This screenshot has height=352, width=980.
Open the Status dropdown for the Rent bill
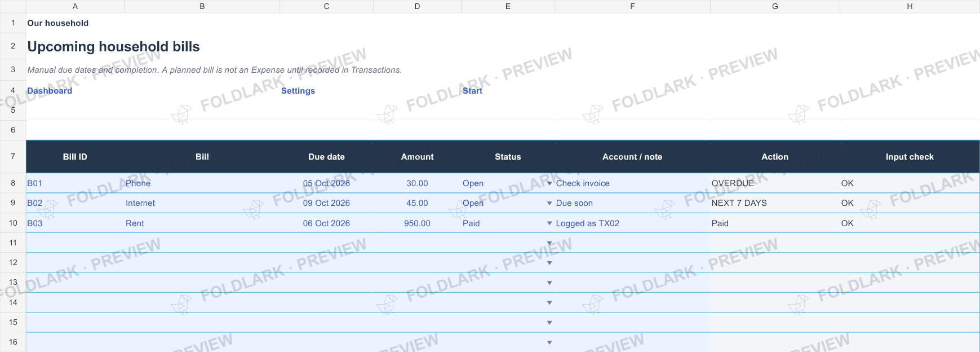549,223
